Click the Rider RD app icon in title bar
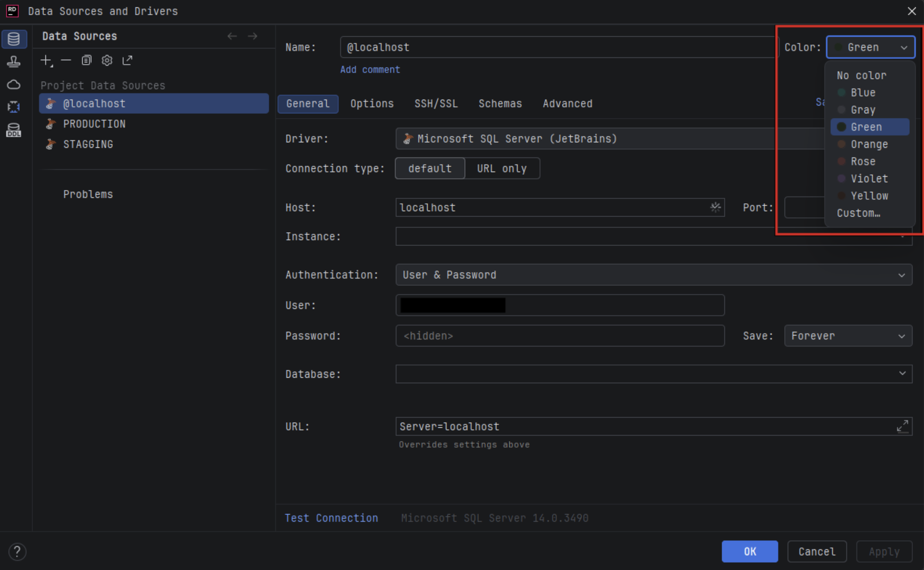924x570 pixels. (x=12, y=11)
